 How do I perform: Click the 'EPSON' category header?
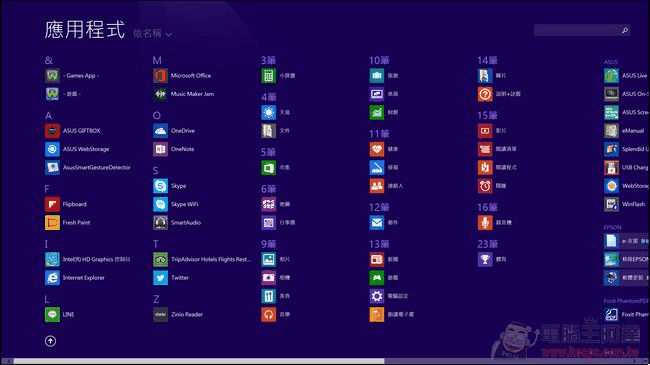(612, 227)
